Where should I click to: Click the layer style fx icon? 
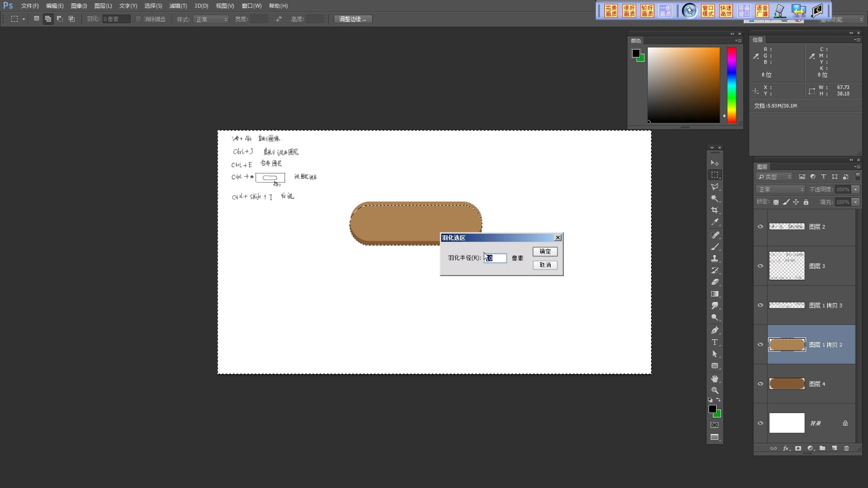(x=786, y=448)
